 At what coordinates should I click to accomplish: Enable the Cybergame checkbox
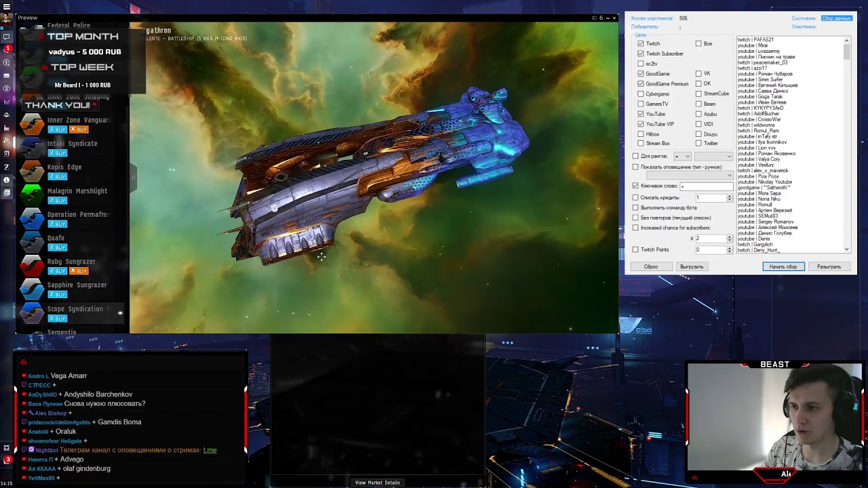641,94
